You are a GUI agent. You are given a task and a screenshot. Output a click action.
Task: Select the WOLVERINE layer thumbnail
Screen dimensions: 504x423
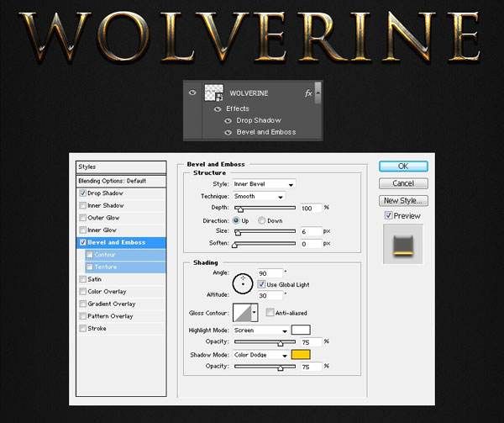(214, 93)
